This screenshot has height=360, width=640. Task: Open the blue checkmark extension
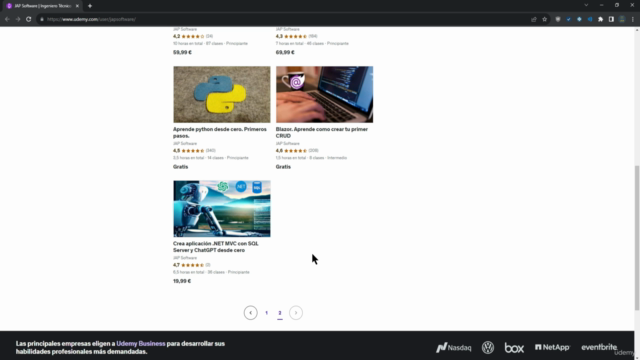coord(569,19)
